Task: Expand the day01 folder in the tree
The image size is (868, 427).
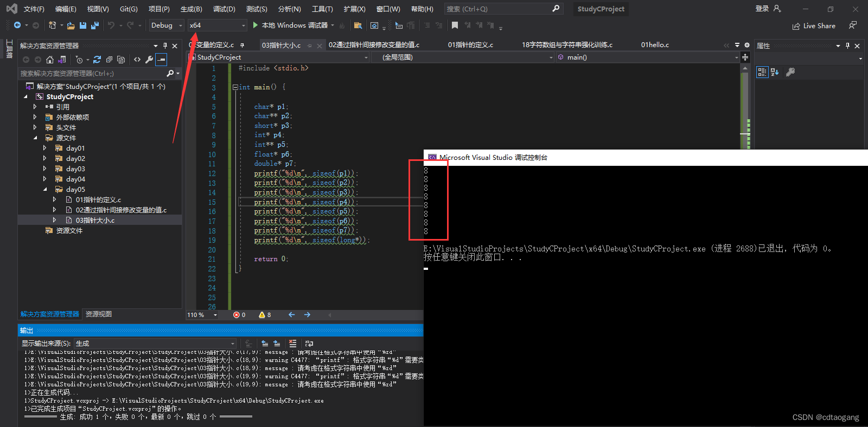Action: point(45,148)
